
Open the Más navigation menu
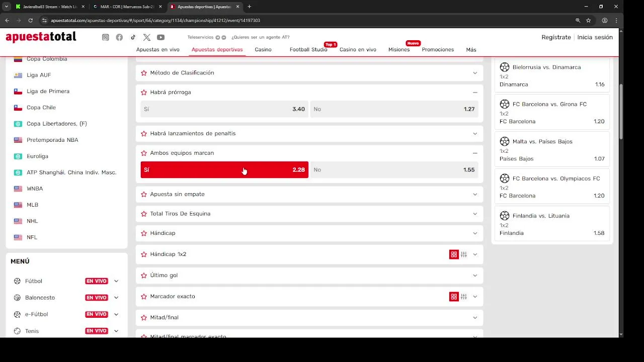pyautogui.click(x=471, y=50)
